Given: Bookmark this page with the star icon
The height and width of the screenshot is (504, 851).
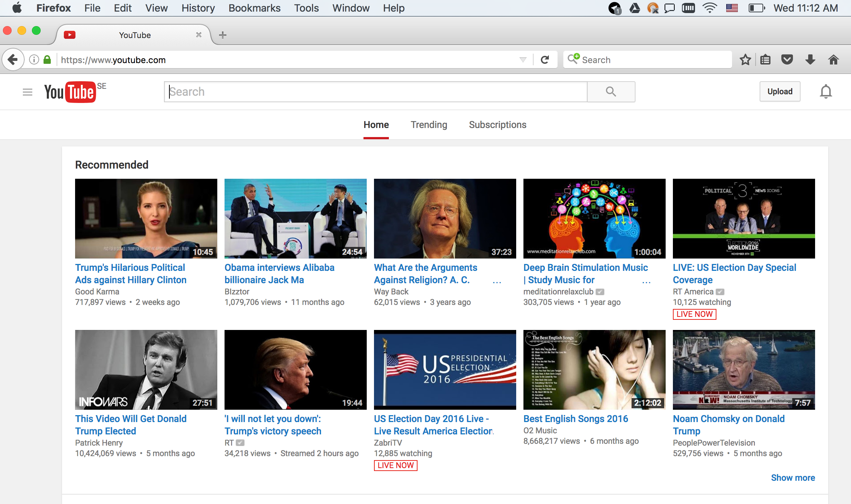Looking at the screenshot, I should click(745, 60).
